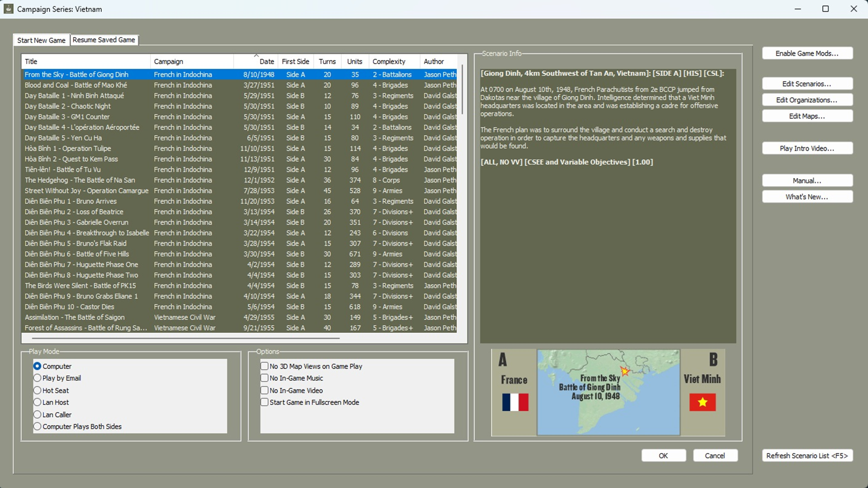Screen dimensions: 868x488
Task: Select Street Without Joy scenario row
Action: point(86,191)
